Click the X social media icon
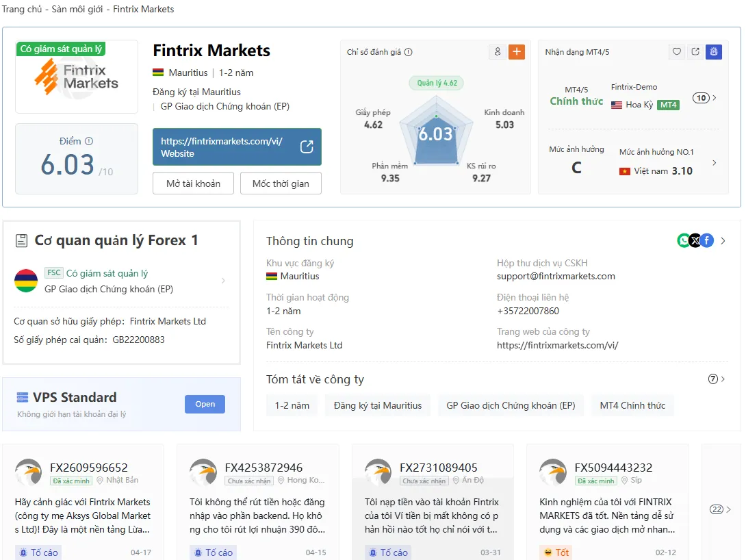The height and width of the screenshot is (560, 746). [695, 241]
